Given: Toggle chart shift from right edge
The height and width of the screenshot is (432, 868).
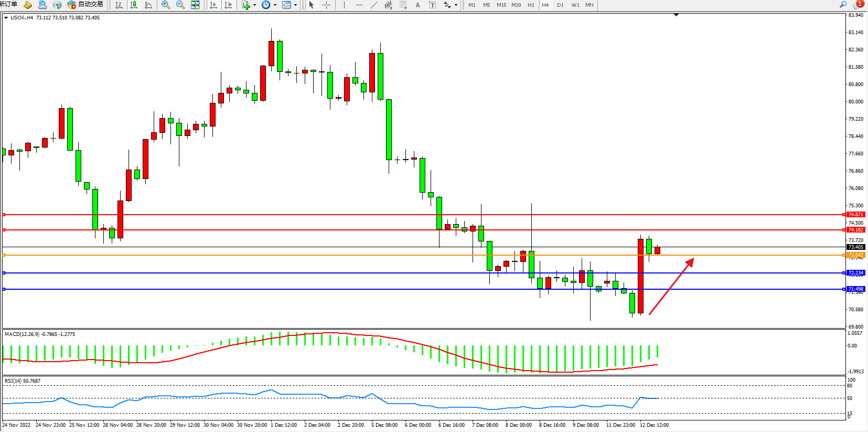Looking at the screenshot, I should pyautogui.click(x=228, y=5).
